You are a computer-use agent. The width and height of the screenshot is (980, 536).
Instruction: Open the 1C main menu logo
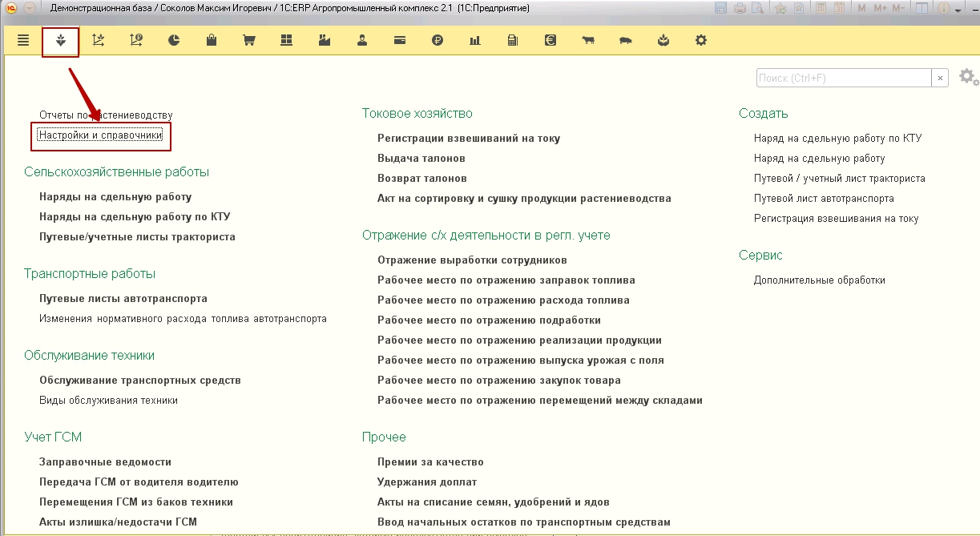pyautogui.click(x=11, y=8)
